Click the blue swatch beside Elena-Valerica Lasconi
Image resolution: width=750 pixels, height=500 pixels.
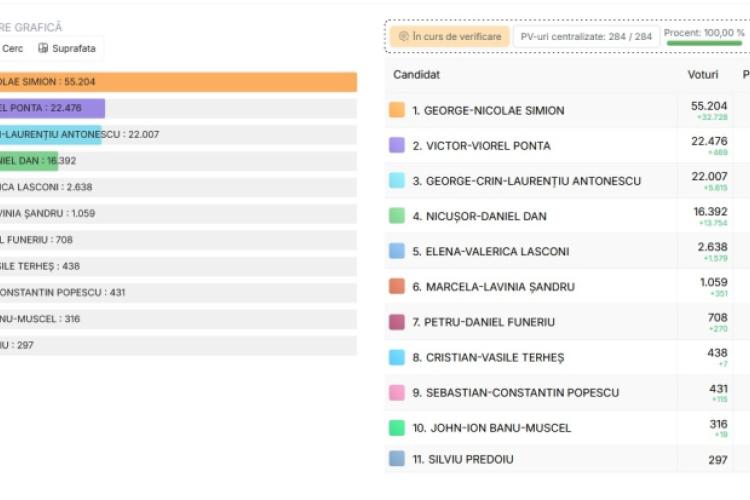pyautogui.click(x=397, y=251)
